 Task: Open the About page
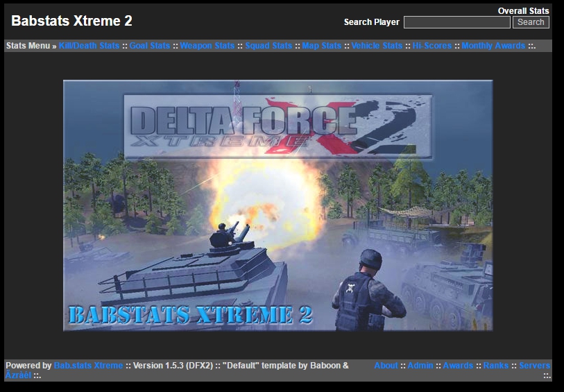tap(386, 366)
